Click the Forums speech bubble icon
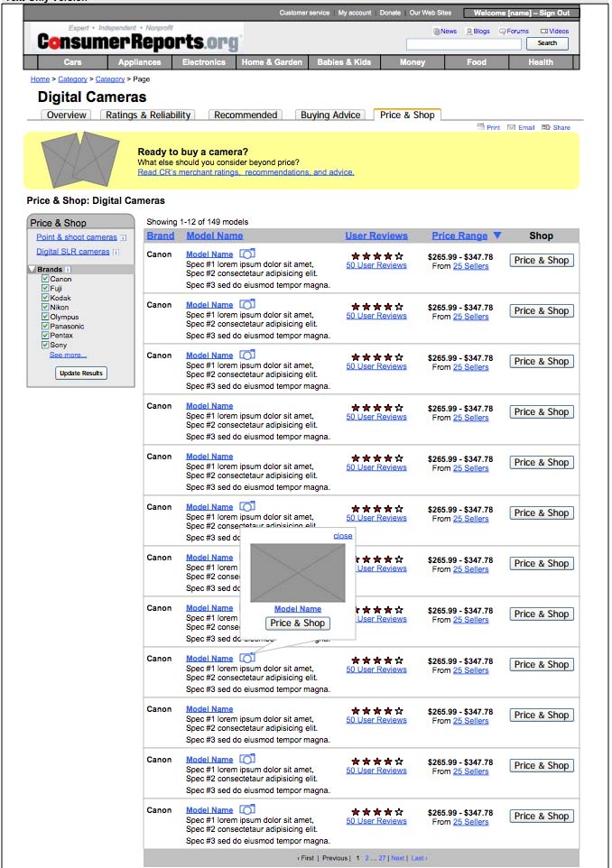This screenshot has width=612, height=868. point(503,32)
